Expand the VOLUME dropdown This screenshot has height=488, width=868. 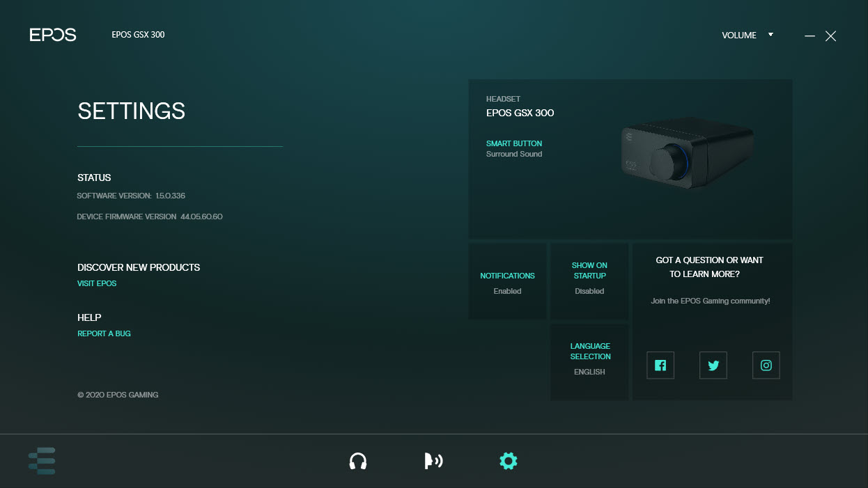click(x=747, y=35)
